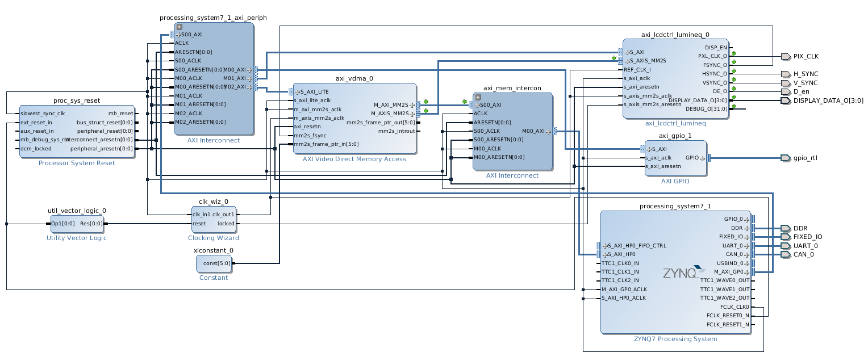Expand the processing_system7_1_axi_periph hierarchy block

(179, 27)
